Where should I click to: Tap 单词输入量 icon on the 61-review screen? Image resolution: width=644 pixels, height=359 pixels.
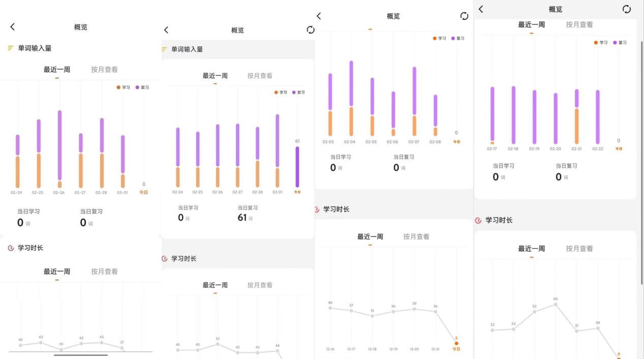(x=164, y=49)
